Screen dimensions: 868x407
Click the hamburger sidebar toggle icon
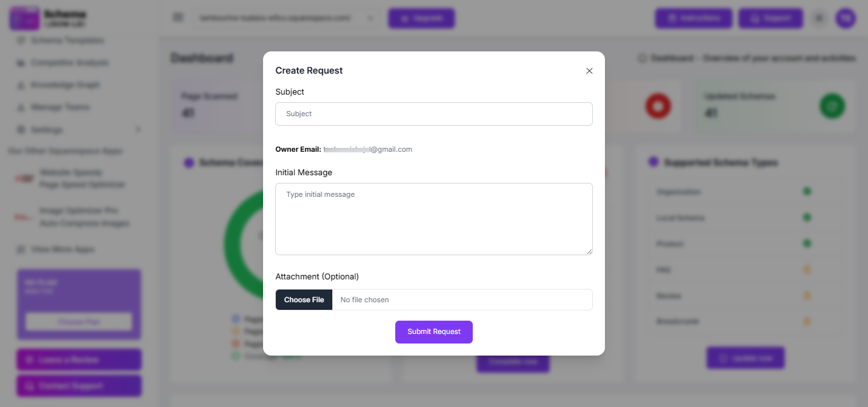pos(178,18)
